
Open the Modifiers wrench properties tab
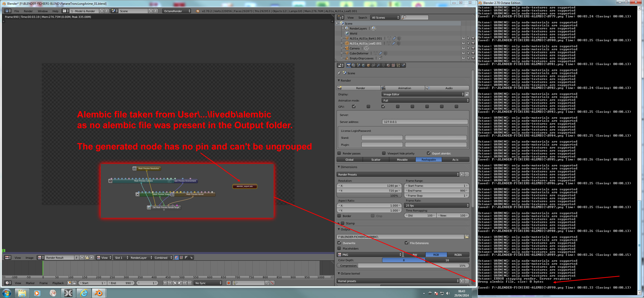[x=378, y=65]
